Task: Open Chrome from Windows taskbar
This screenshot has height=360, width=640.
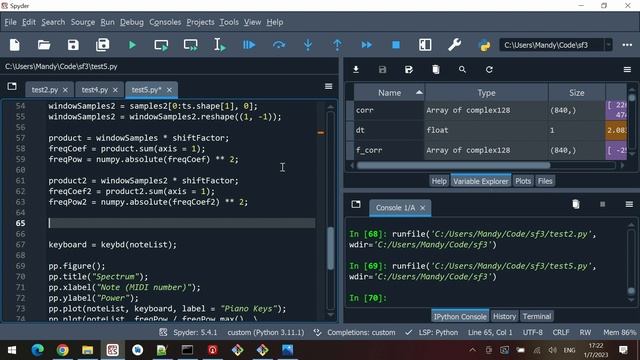Action: tap(62, 350)
